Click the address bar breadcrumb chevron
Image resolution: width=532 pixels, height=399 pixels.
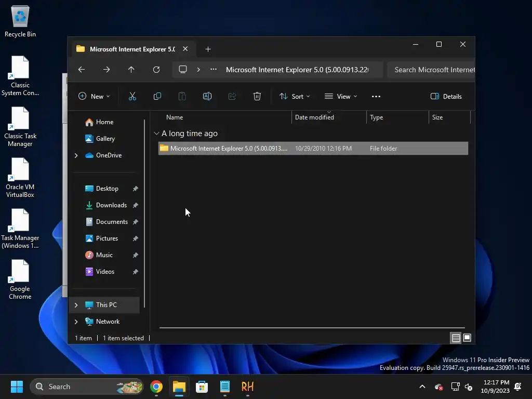[x=198, y=70]
